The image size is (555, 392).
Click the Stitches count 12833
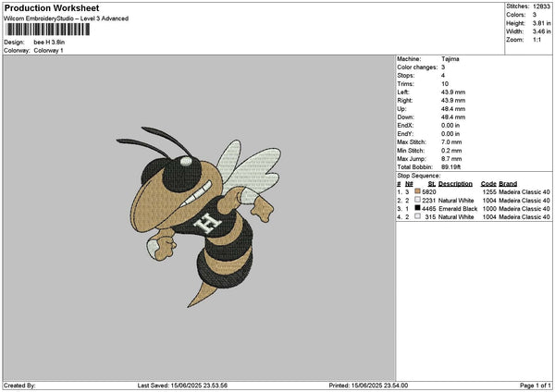tap(541, 6)
